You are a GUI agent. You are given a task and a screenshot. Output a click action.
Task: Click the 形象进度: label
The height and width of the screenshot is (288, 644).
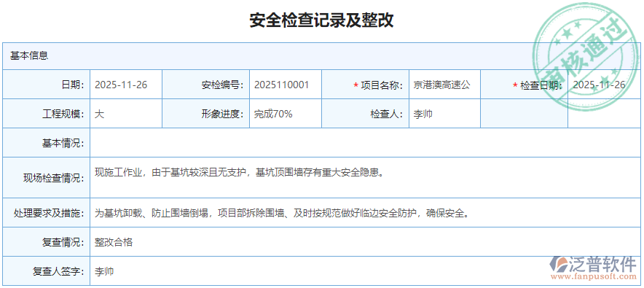click(223, 114)
